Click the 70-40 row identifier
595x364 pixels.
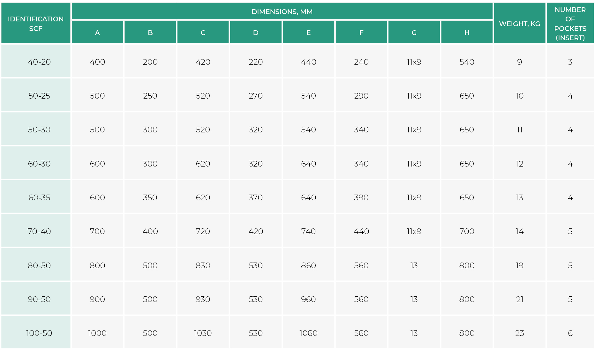(39, 231)
